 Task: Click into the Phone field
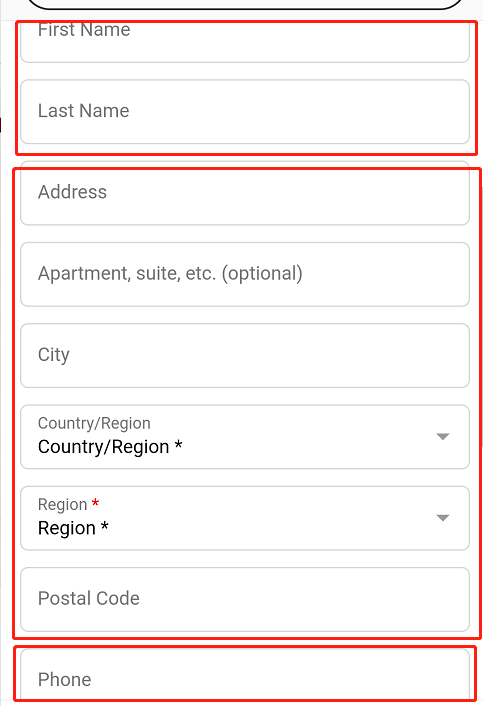click(x=245, y=675)
